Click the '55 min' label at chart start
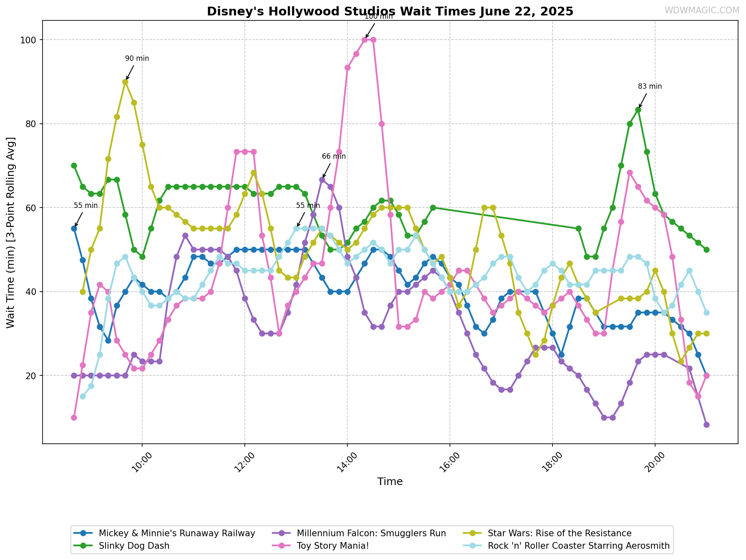746x560 pixels. pyautogui.click(x=85, y=205)
